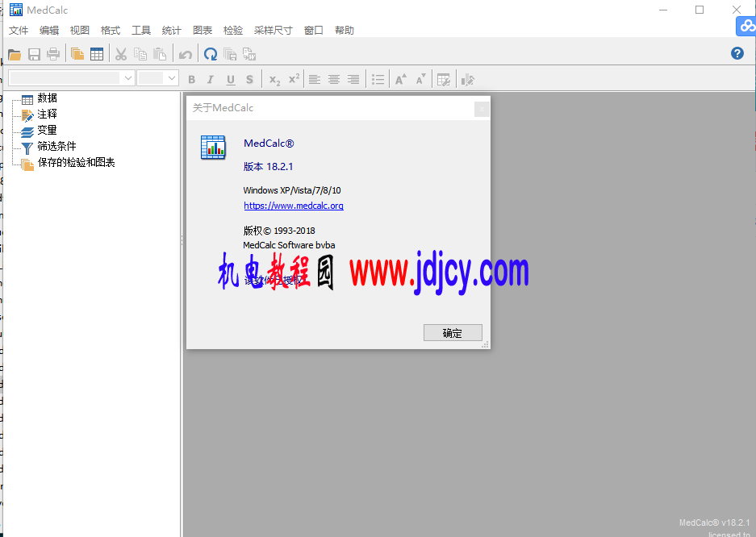756x537 pixels.
Task: Apply superscript formatting
Action: pos(294,79)
